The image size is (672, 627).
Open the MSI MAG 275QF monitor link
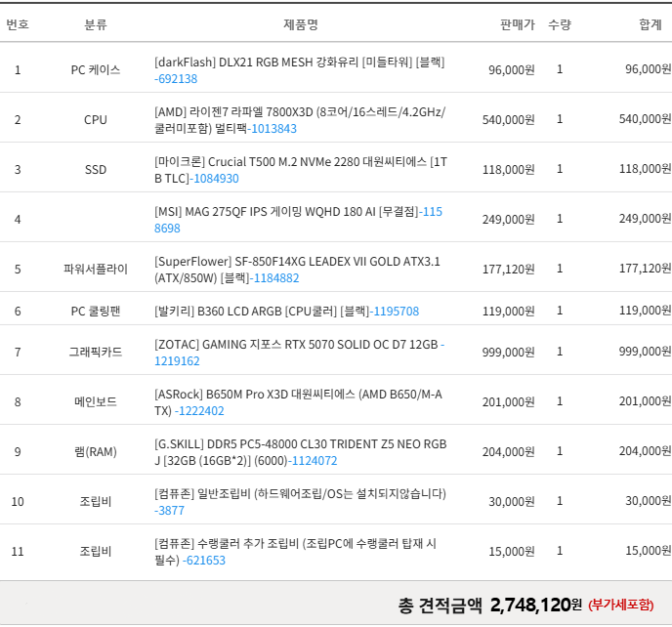pos(298,220)
